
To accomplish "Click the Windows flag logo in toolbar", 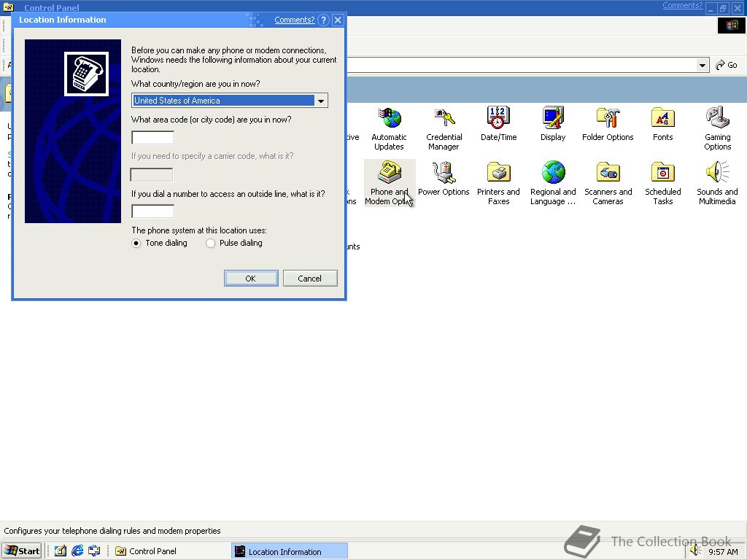I will point(731,26).
